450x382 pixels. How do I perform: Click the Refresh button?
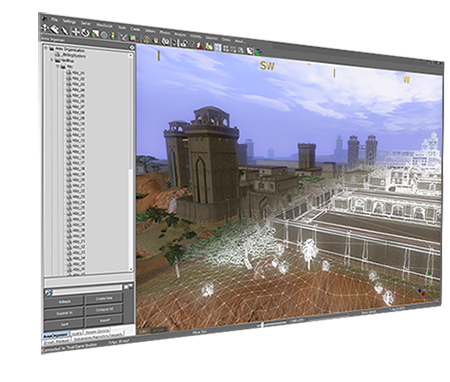coord(64,301)
